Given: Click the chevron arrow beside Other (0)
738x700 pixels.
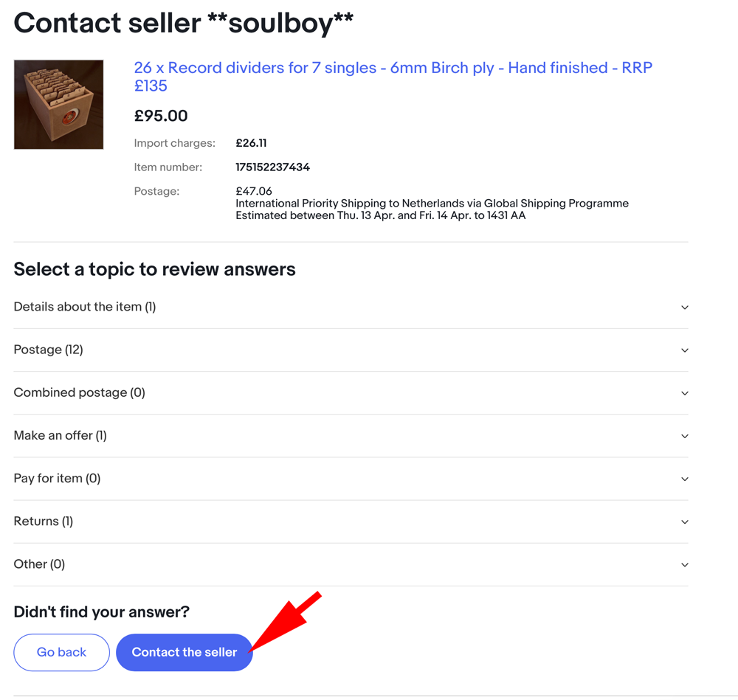Looking at the screenshot, I should tap(684, 564).
